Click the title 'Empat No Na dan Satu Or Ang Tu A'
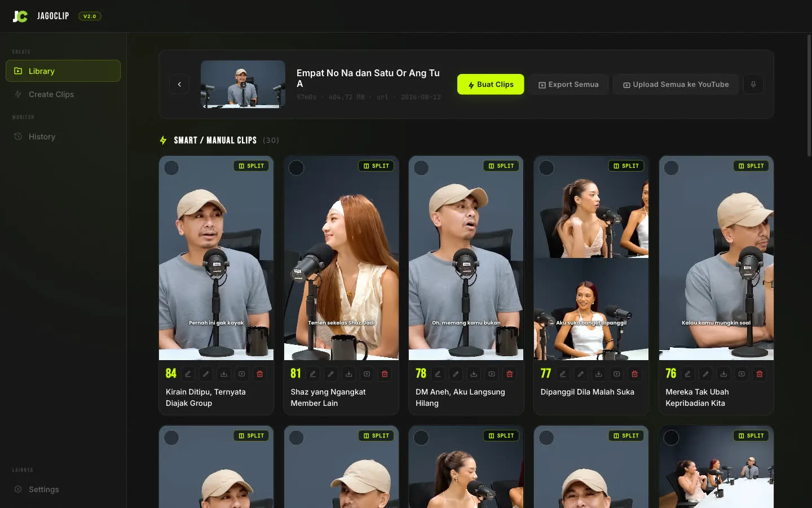This screenshot has height=508, width=812. click(368, 78)
